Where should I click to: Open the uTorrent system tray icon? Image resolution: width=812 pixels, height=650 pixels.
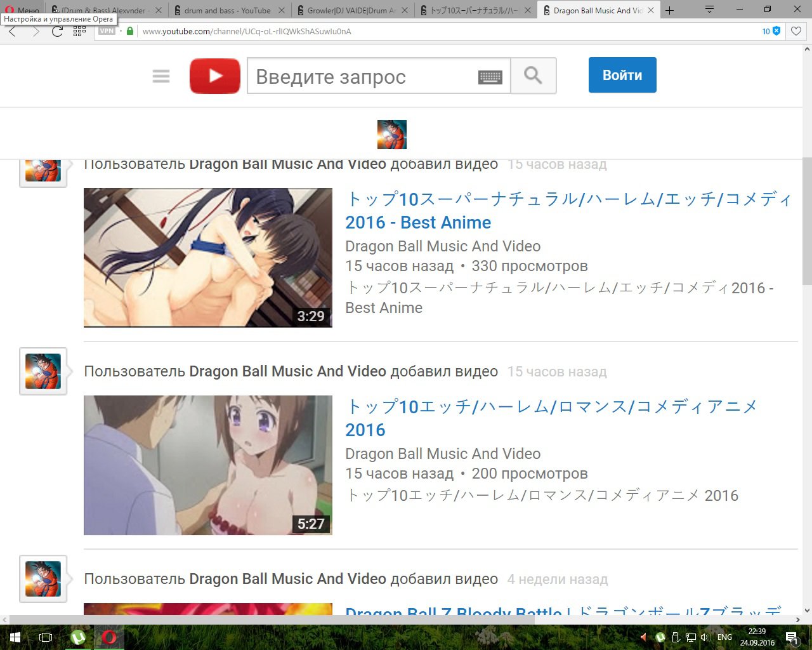[660, 637]
